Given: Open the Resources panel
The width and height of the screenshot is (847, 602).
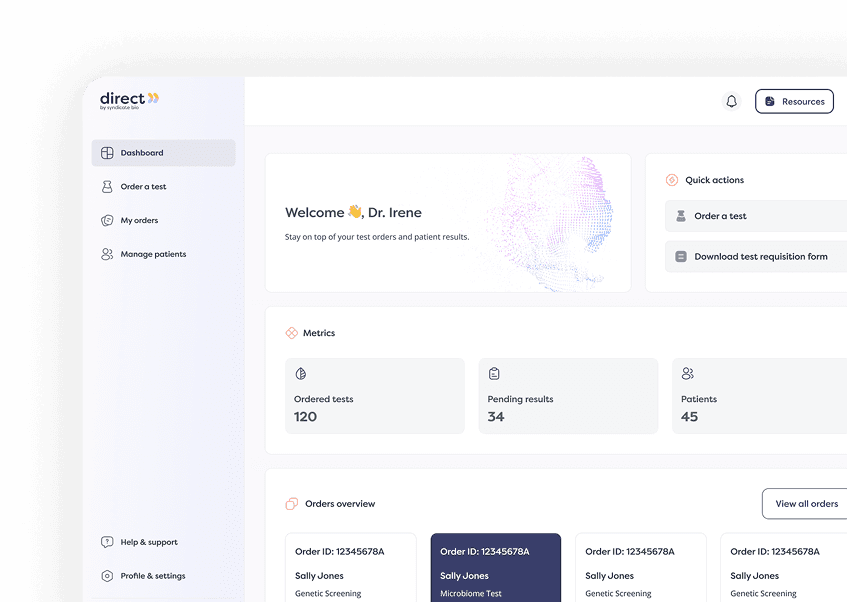Looking at the screenshot, I should click(x=794, y=101).
